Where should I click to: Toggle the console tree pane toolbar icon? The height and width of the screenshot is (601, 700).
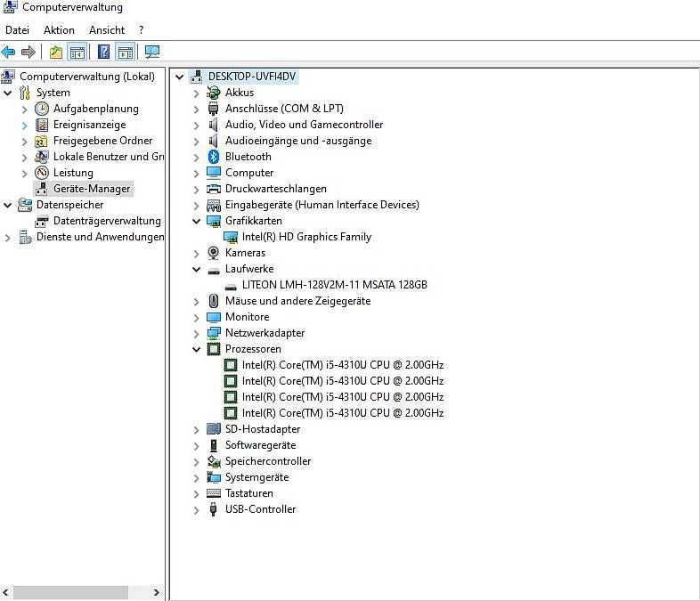(x=77, y=53)
